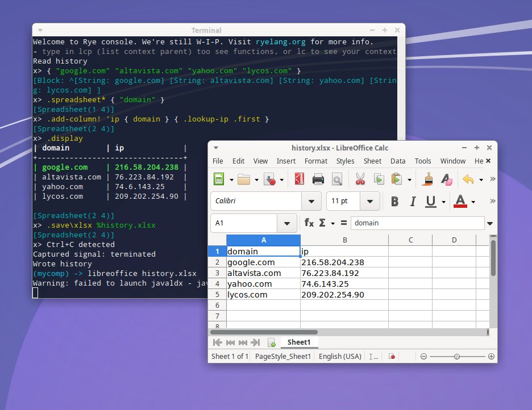Viewport: 532px width, 410px height.
Task: Click the New spreadsheet icon
Action: (219, 179)
